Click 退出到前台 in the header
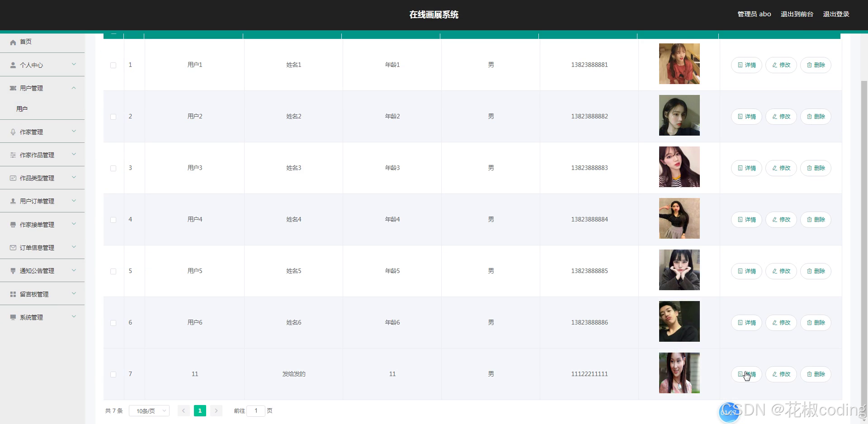This screenshot has width=868, height=424. 797,14
